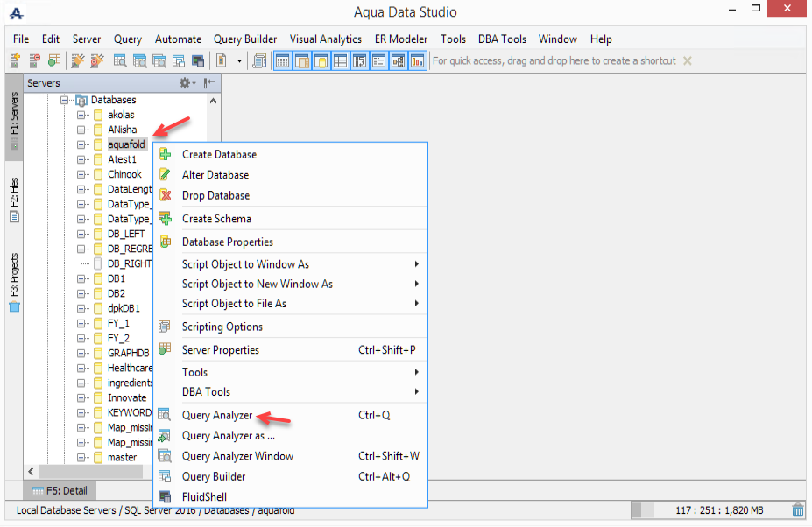Image resolution: width=812 pixels, height=527 pixels.
Task: Choose Query Analyzer Window in the context menu
Action: point(291,456)
